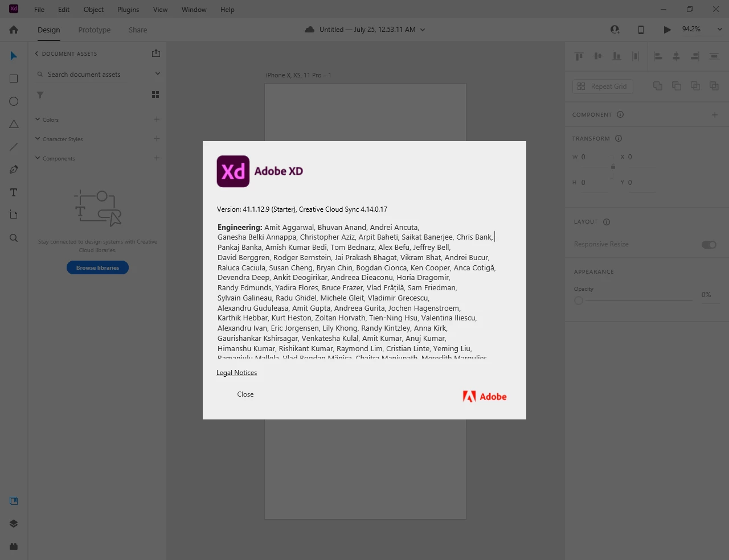Start desktop preview play button

667,30
